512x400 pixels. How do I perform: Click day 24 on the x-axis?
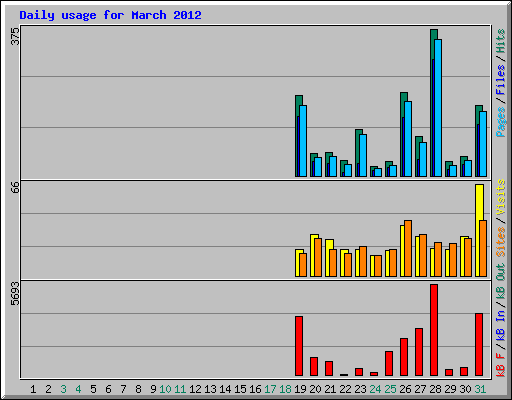375,389
